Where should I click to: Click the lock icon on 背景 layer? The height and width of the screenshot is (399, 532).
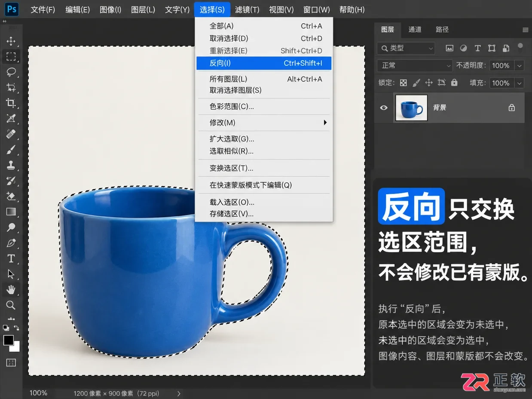(511, 108)
